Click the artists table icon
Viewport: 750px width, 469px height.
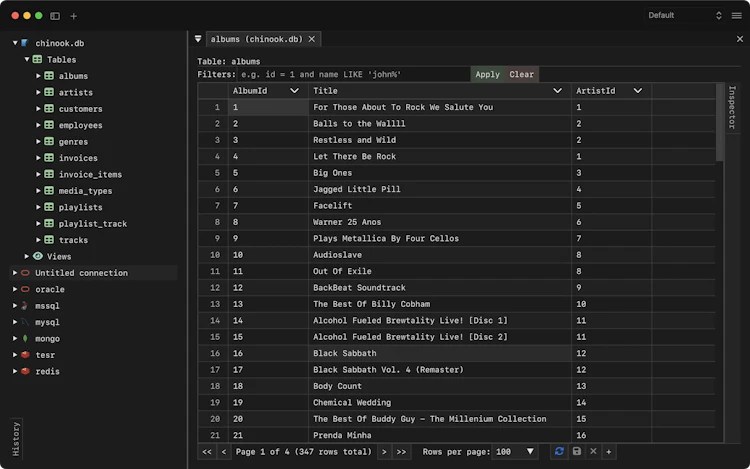click(49, 92)
